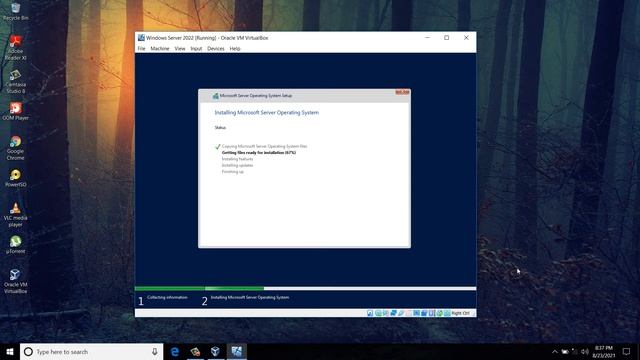640x360 pixels.
Task: Switch to the running VM taskbar button
Action: (x=236, y=351)
